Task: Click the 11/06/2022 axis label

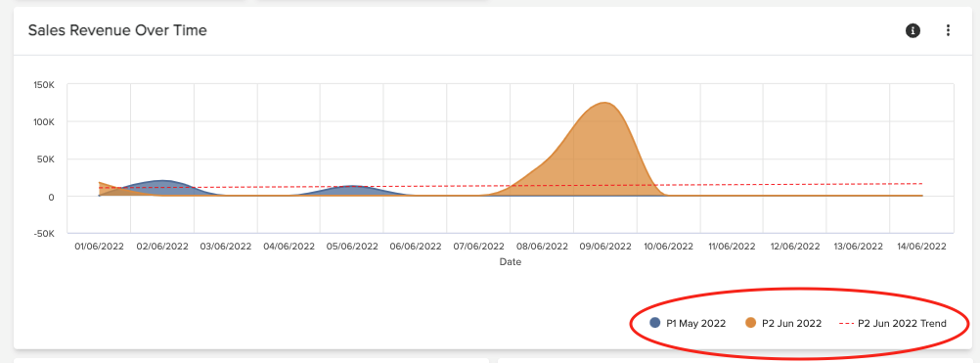Action: (x=732, y=247)
